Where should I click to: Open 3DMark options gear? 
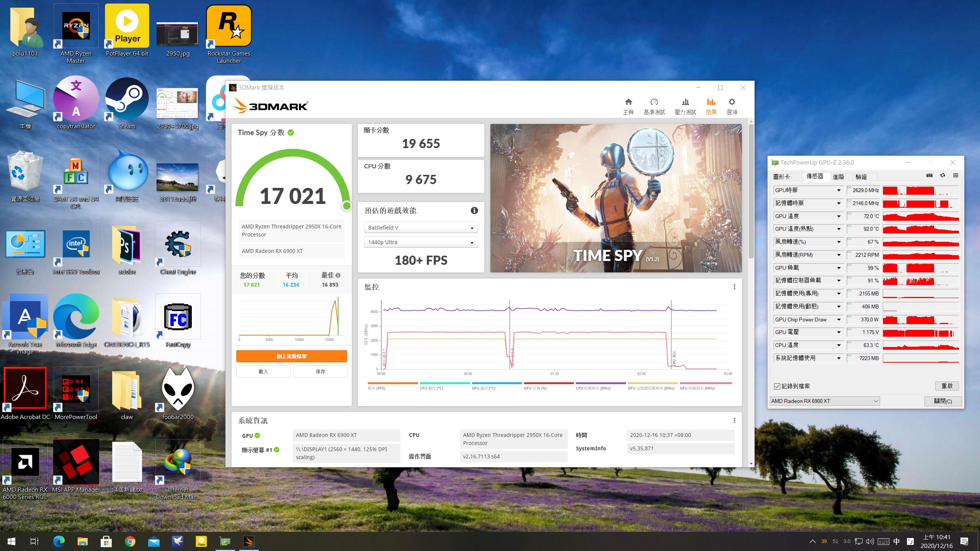point(732,106)
